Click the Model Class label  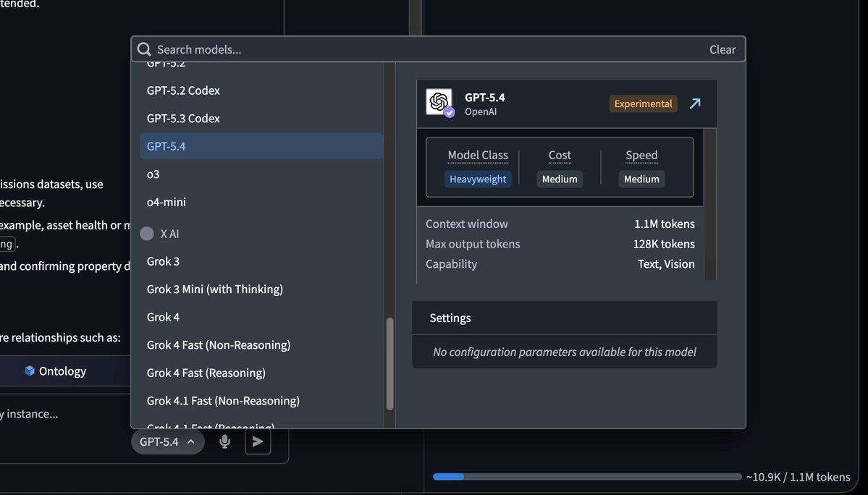[478, 156]
